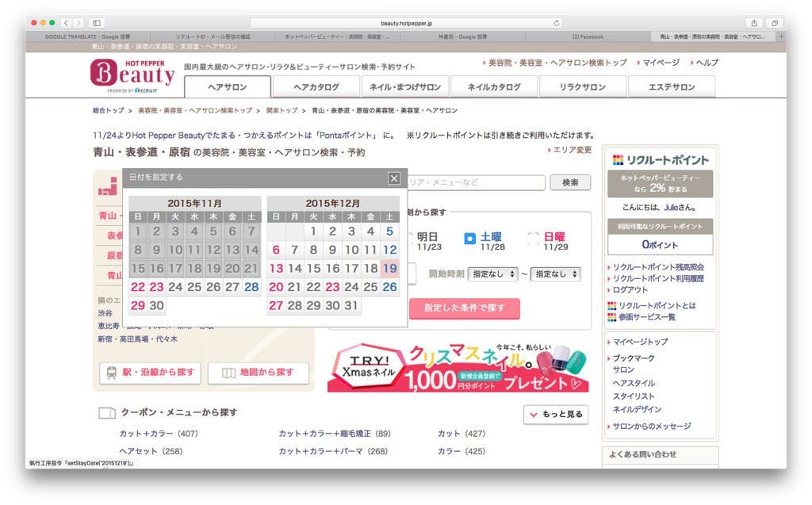
Task: Open マイページトップ sidebar link
Action: 640,342
